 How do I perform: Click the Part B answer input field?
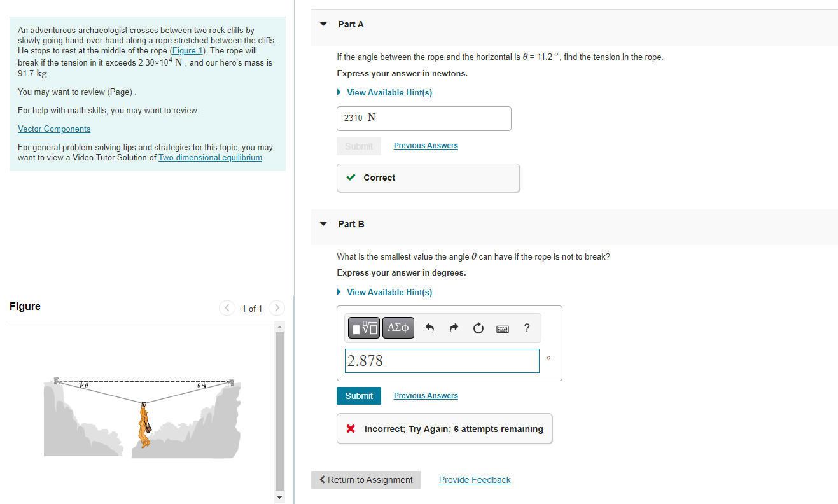coord(442,361)
